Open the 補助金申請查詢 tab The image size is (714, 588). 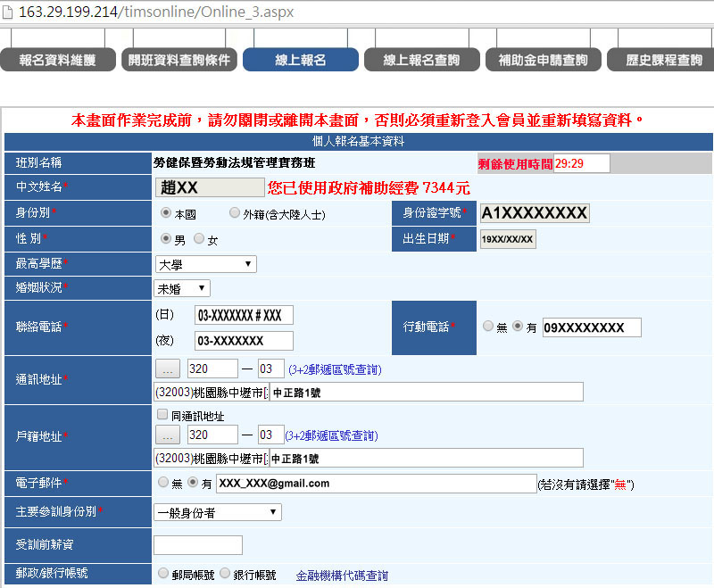coord(544,60)
